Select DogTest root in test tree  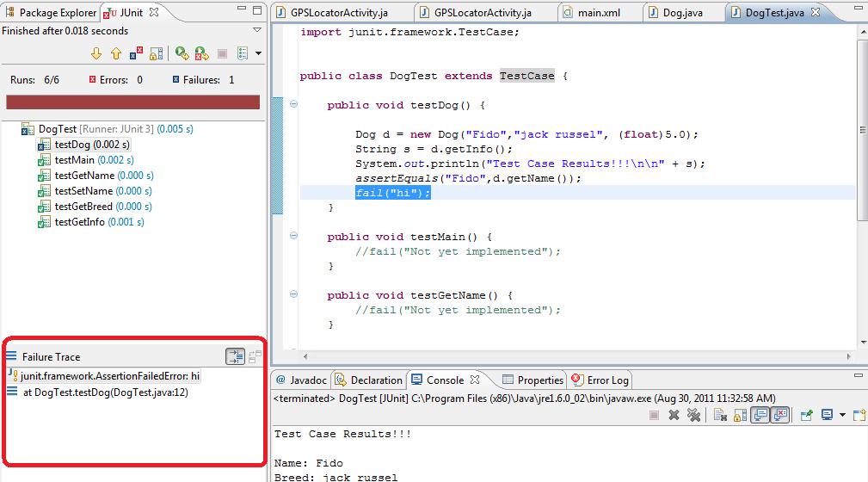point(108,129)
